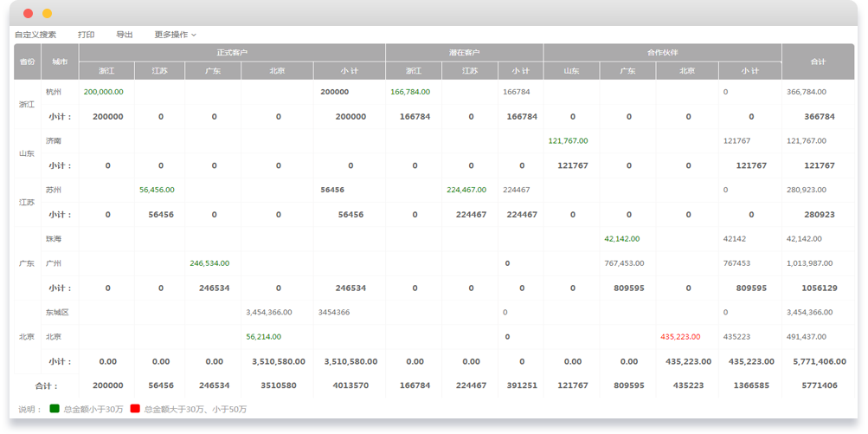The width and height of the screenshot is (868, 434).
Task: Click the 合计 column header at far right
Action: tap(818, 62)
